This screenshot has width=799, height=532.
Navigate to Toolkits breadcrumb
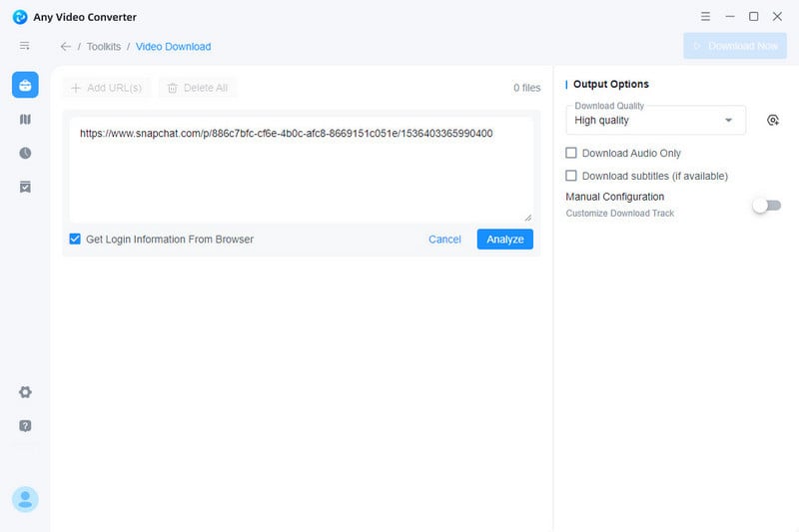(x=104, y=46)
